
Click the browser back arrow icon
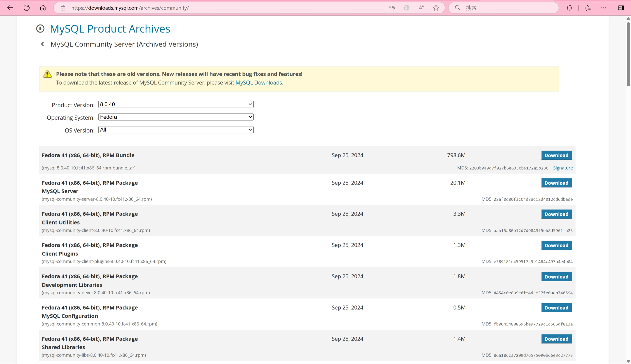click(x=10, y=8)
